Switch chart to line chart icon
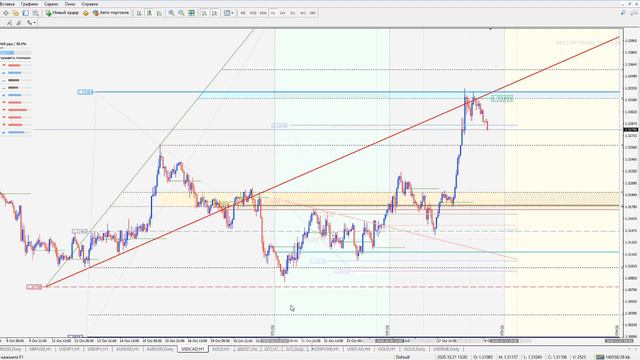The width and height of the screenshot is (640, 360). (x=159, y=13)
